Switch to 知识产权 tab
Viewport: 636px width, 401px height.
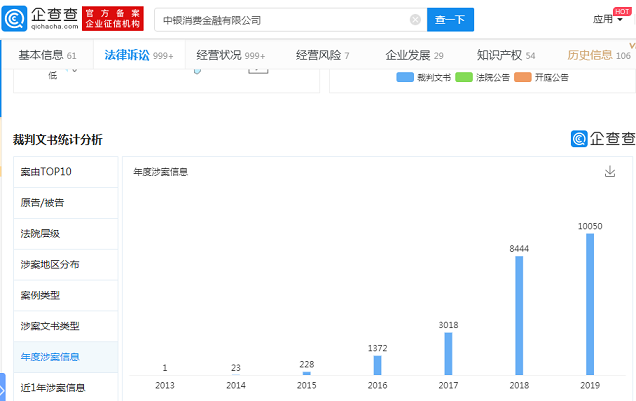click(x=506, y=55)
